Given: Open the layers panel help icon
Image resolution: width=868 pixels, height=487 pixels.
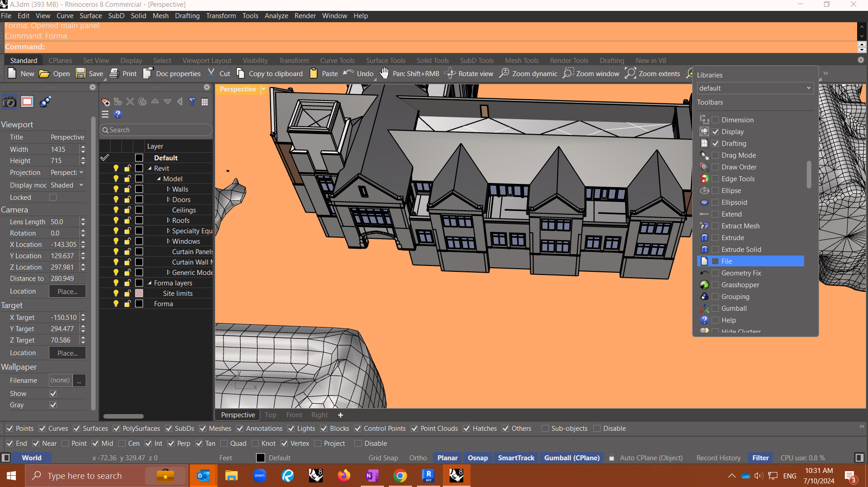Looking at the screenshot, I should [118, 114].
